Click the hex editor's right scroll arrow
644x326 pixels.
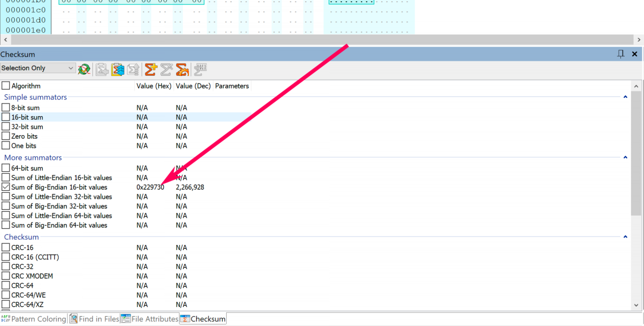coord(639,39)
